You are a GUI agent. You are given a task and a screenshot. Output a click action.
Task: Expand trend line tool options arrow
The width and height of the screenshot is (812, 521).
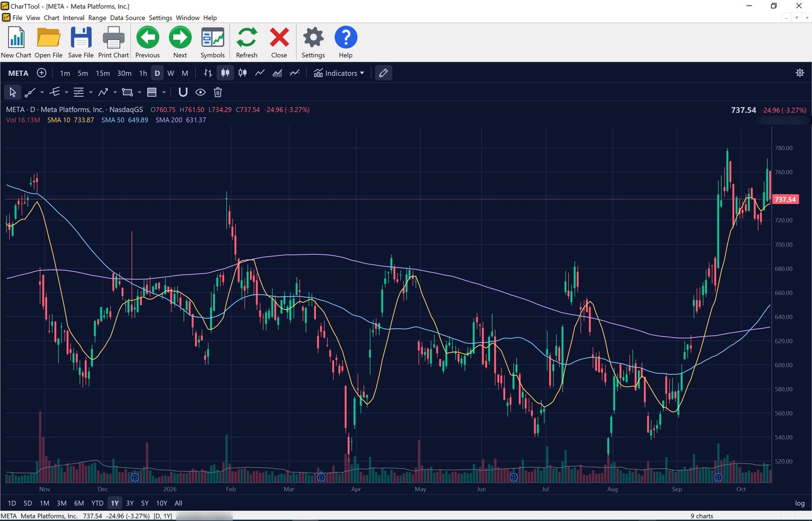42,92
